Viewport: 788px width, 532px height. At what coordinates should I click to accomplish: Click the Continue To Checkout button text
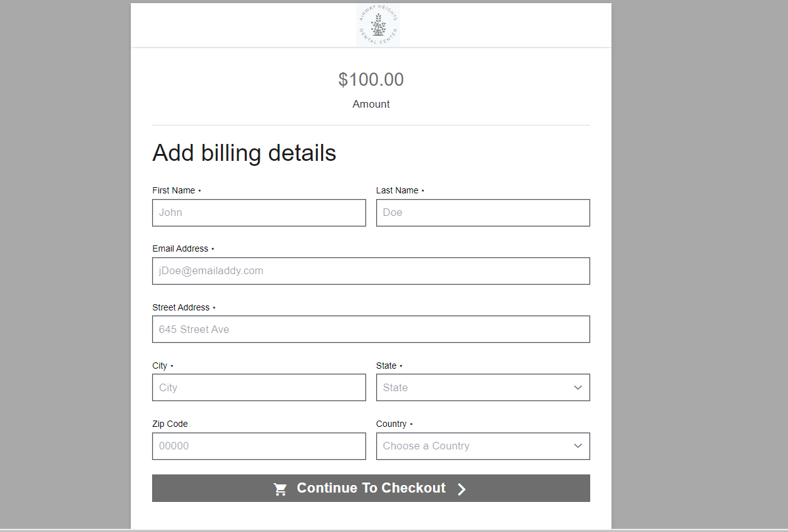(x=371, y=488)
